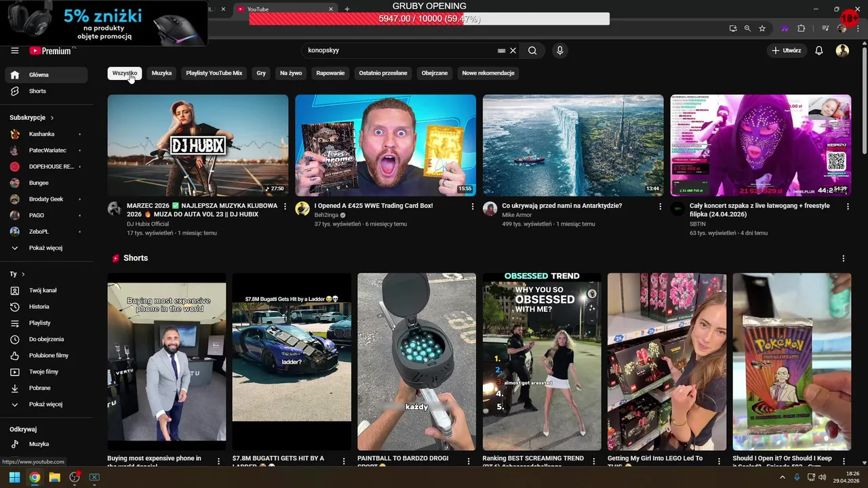The height and width of the screenshot is (488, 868).
Task: Click the Mike Armor channel name
Action: pos(517,215)
